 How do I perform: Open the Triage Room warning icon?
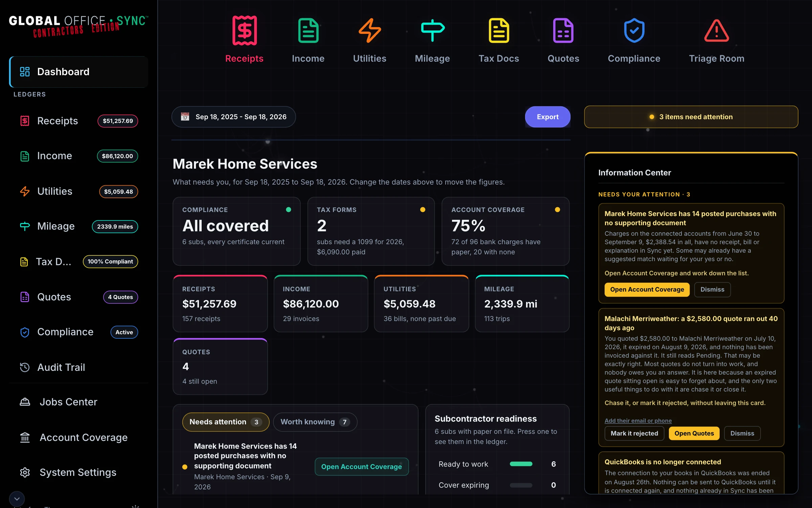(x=717, y=30)
